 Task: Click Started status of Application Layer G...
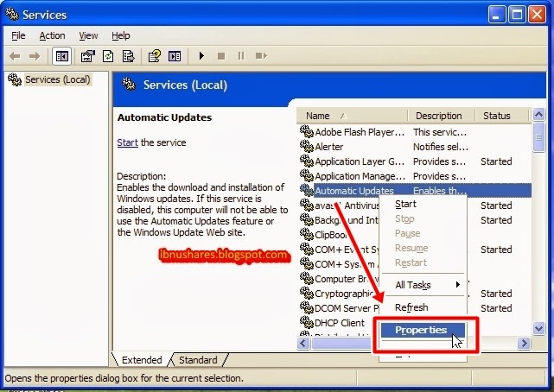496,161
